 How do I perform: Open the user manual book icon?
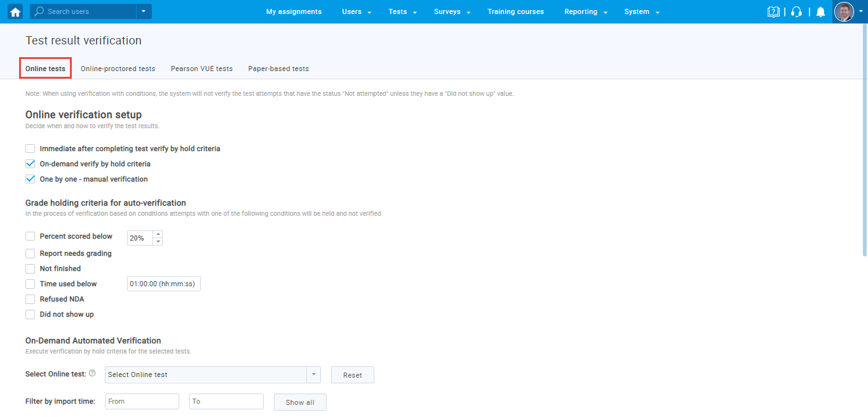pos(773,11)
